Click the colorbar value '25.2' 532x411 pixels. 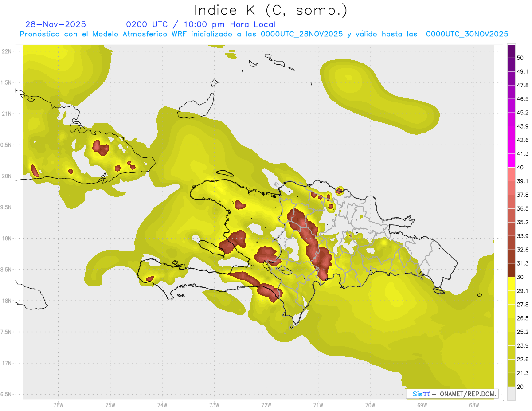pyautogui.click(x=523, y=332)
